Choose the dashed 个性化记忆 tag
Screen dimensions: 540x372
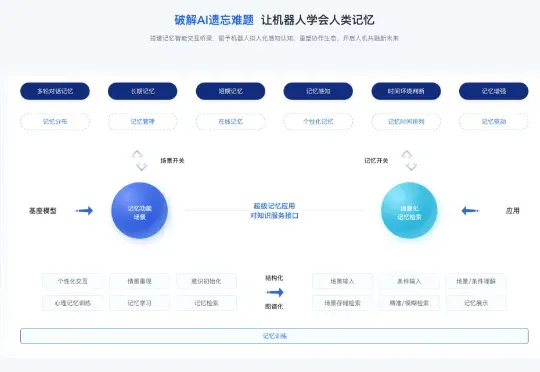point(318,122)
